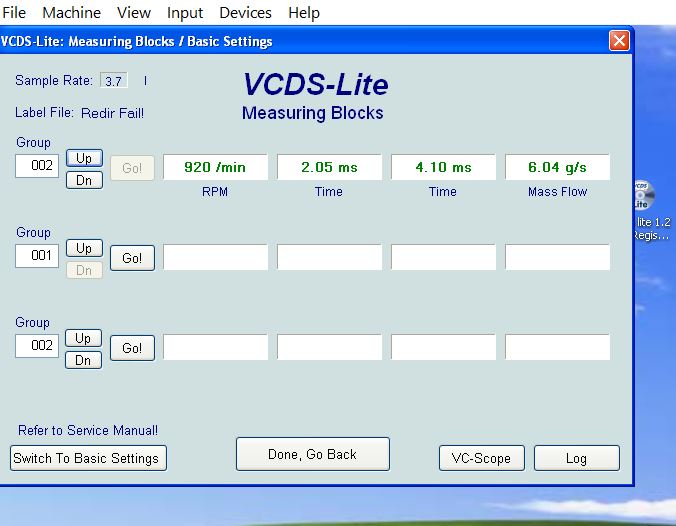Open the Devices menu
The image size is (676, 526).
click(245, 13)
